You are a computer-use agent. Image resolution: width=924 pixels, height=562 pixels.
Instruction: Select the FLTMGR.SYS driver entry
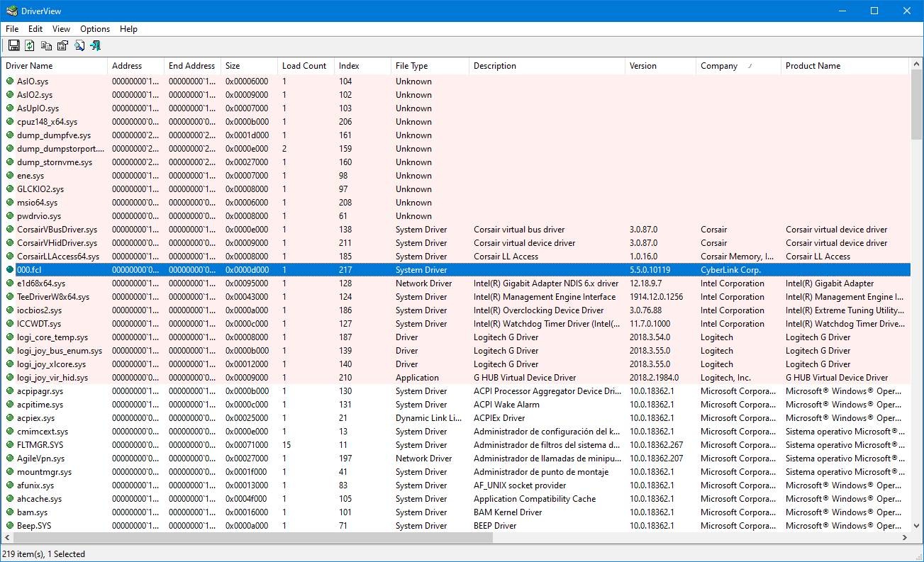tap(40, 445)
